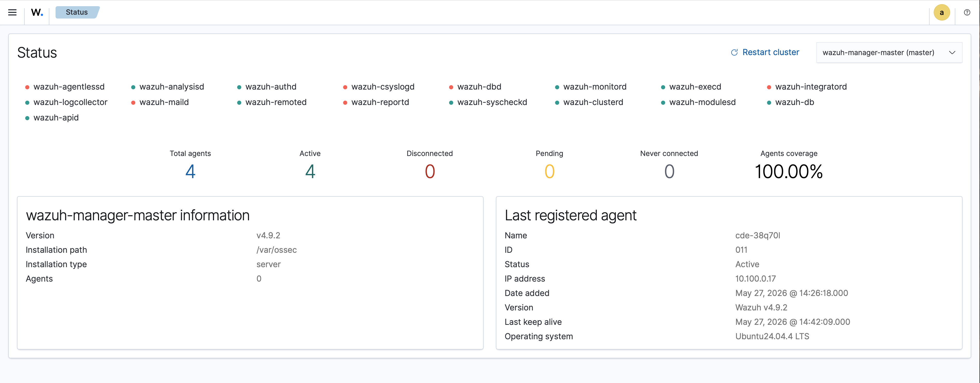
Task: Click the wazuh-syscheckd status dot
Action: (451, 103)
